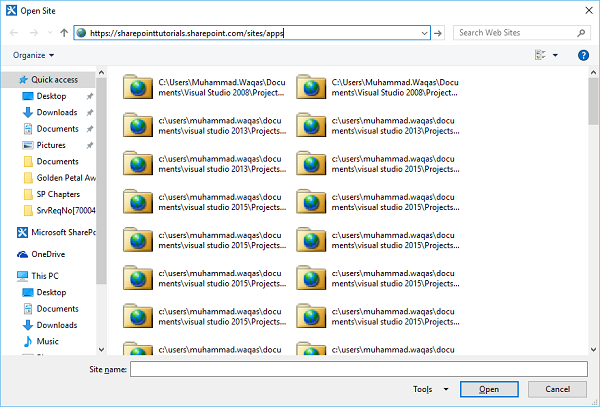Open the SrvReqNo[70004 folder
This screenshot has width=600, height=407.
coord(59,210)
